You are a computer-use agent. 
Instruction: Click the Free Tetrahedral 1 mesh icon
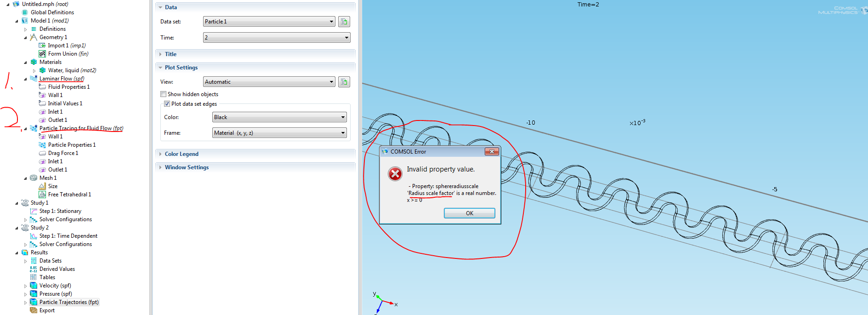pyautogui.click(x=42, y=195)
